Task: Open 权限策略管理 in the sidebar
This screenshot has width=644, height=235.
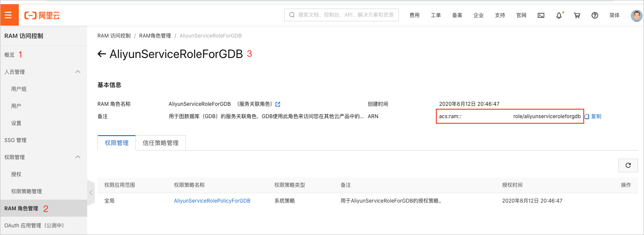Action: tap(26, 191)
